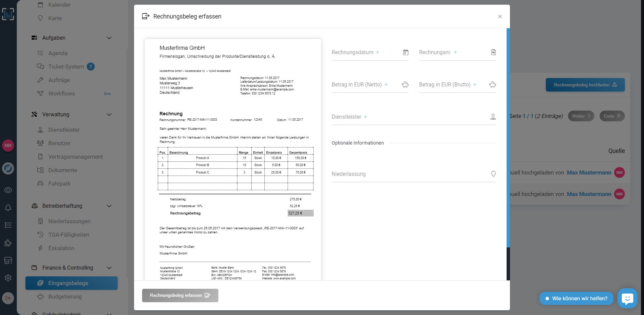Click the invoice document preview
The height and width of the screenshot is (315, 644).
pyautogui.click(x=233, y=160)
